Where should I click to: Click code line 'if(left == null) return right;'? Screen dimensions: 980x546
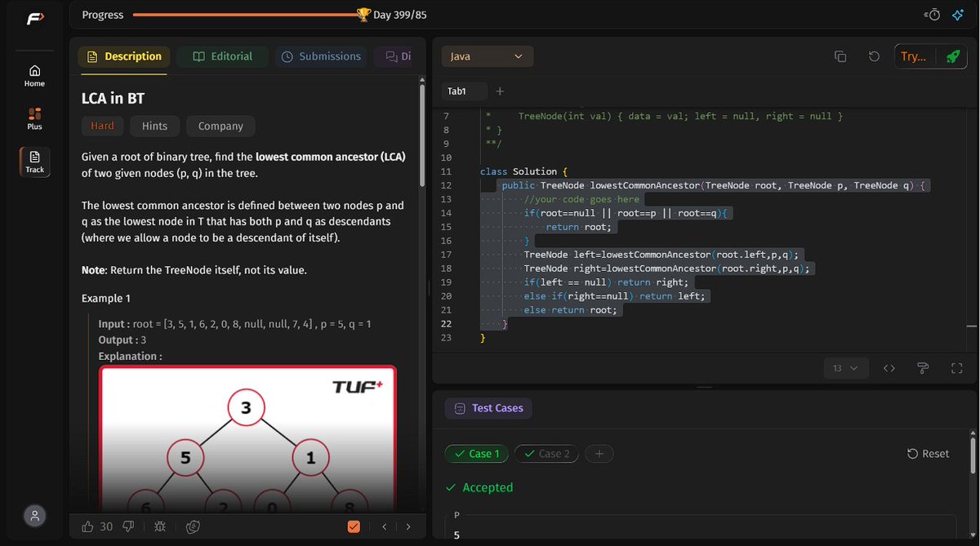(606, 282)
